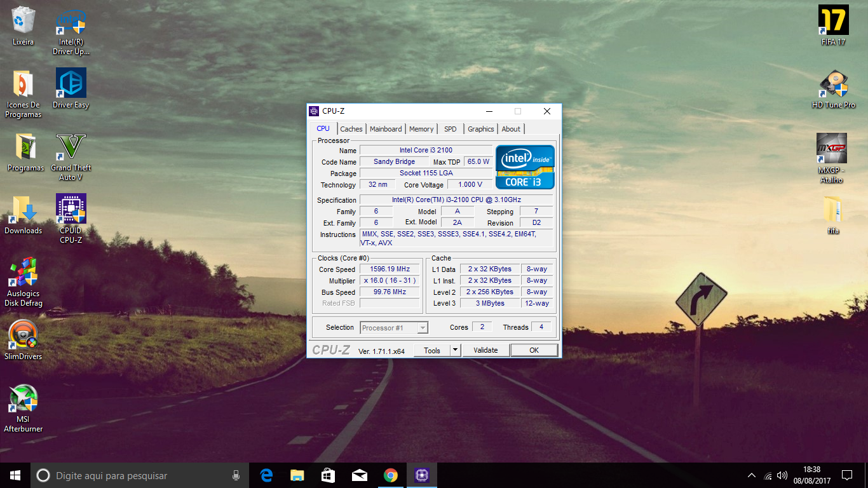Open Microsoft Store from the taskbar
The image size is (868, 488).
328,475
